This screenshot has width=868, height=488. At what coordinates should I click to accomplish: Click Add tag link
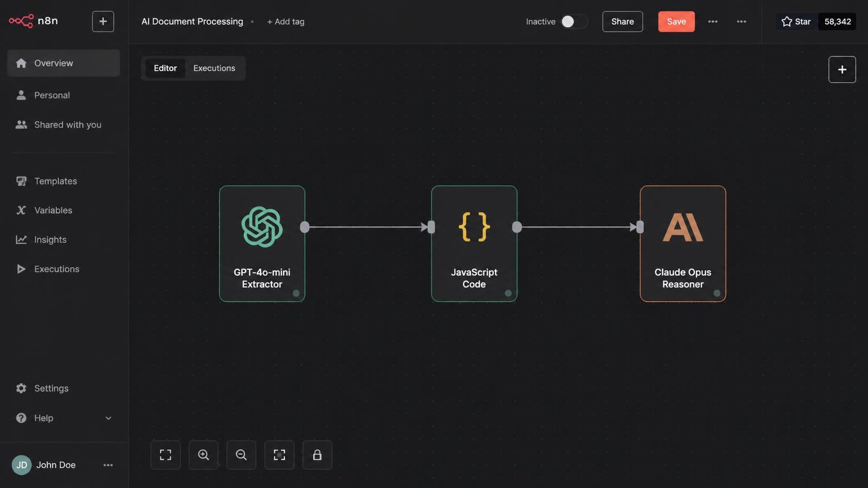point(286,22)
